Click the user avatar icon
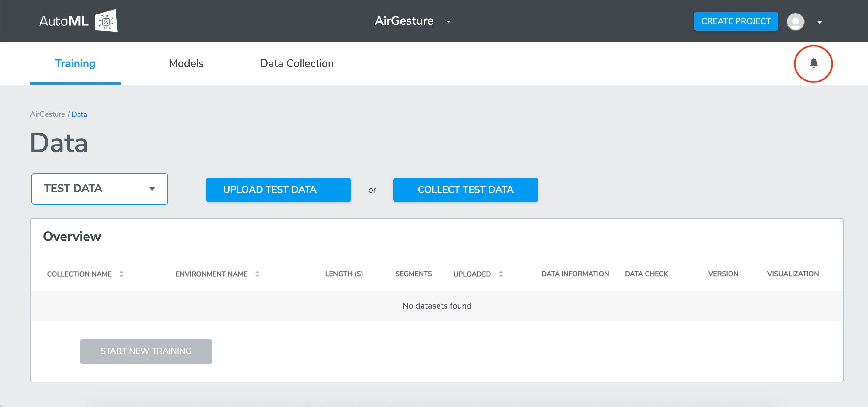Screen dimensions: 868x407 [x=795, y=21]
